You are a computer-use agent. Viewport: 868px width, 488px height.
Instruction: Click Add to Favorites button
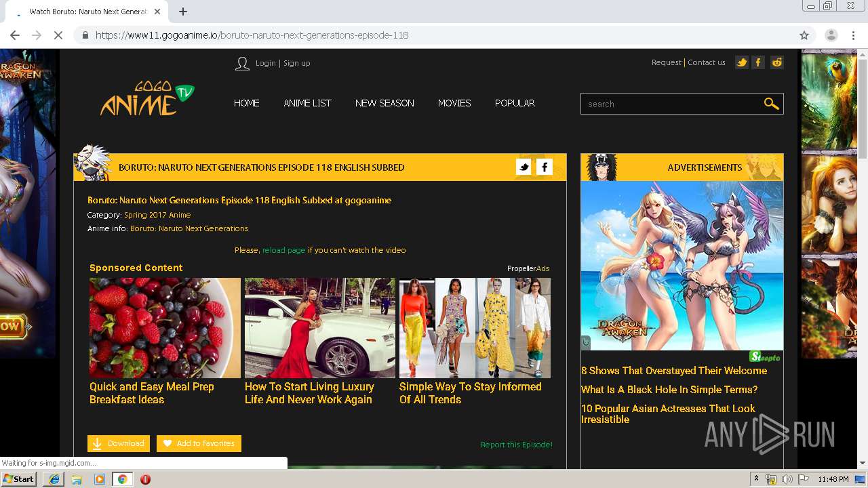tap(199, 443)
